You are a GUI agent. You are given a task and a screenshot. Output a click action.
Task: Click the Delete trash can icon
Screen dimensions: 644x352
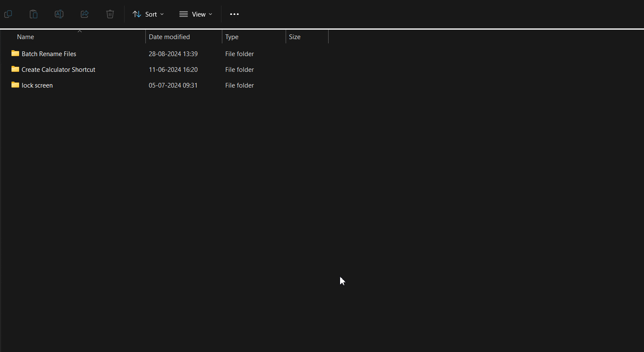[x=110, y=14]
